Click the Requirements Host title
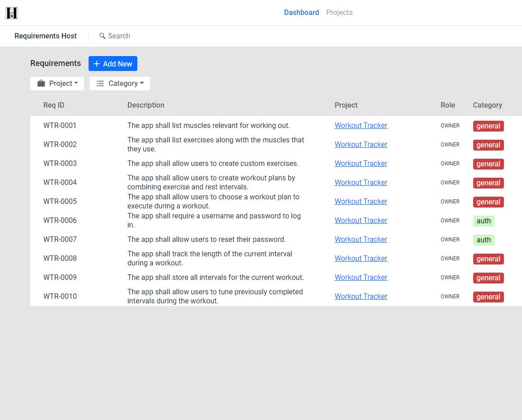522x420 pixels. (x=46, y=36)
